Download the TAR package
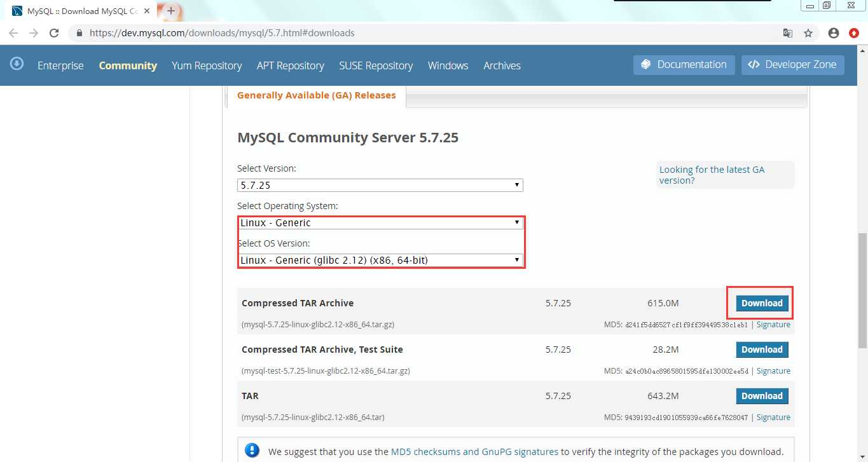The width and height of the screenshot is (868, 462). 762,396
